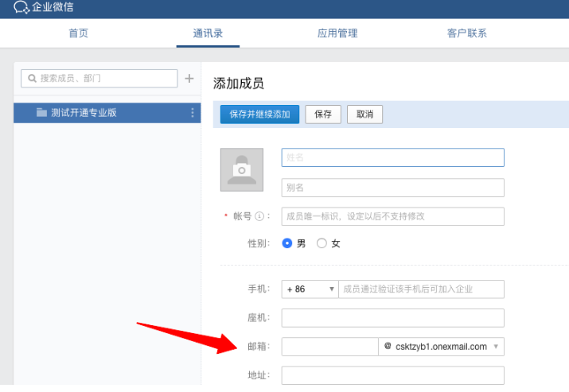Viewport: 569px width, 392px height.
Task: Click the folder icon of 测试开通专业版
Action: [x=41, y=113]
